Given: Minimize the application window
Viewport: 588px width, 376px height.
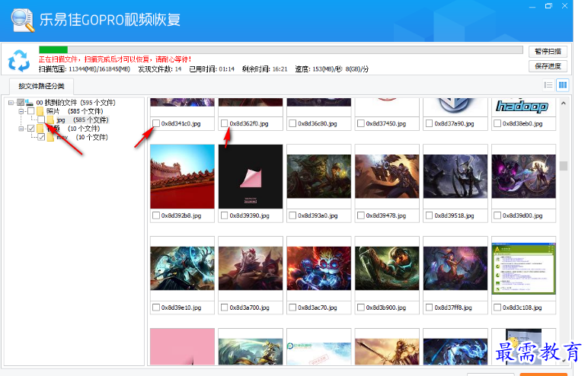Looking at the screenshot, I should click(532, 6).
